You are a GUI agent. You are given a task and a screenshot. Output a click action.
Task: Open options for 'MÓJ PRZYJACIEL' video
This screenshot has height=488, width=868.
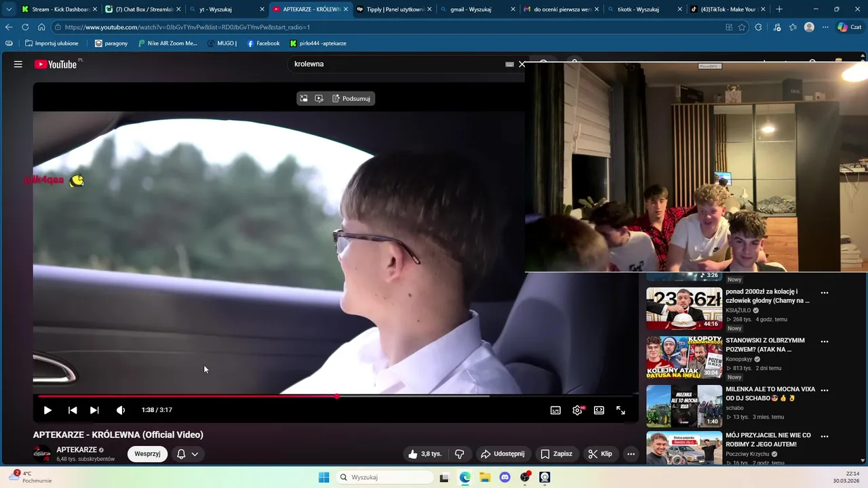[825, 436]
